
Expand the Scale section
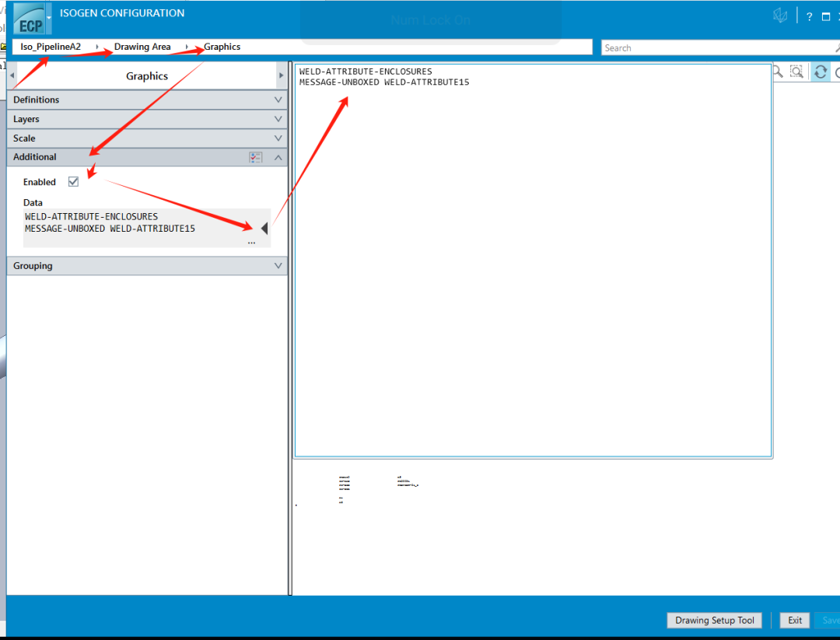(147, 138)
